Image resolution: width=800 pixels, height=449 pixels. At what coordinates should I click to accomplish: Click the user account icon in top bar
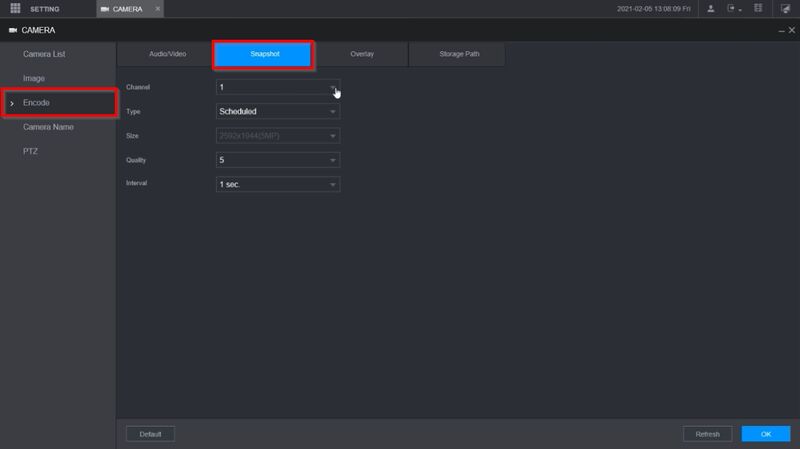[x=710, y=9]
